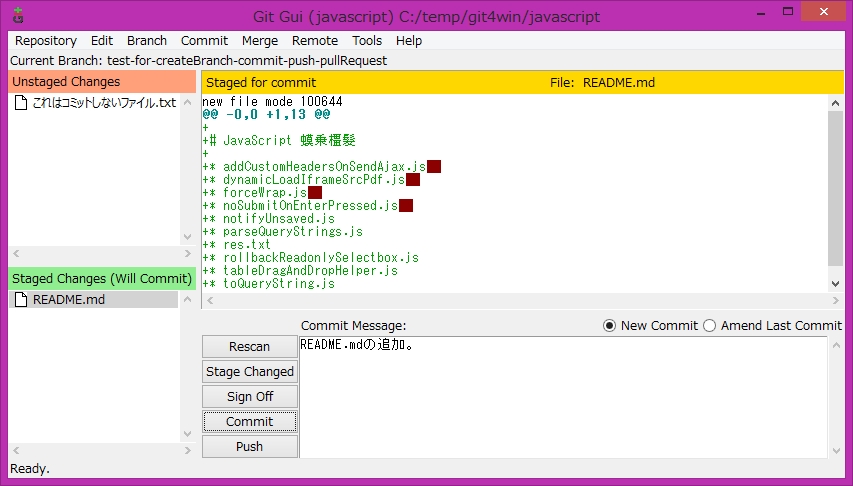Click the file icon next to README.md
The image size is (853, 486).
21,299
